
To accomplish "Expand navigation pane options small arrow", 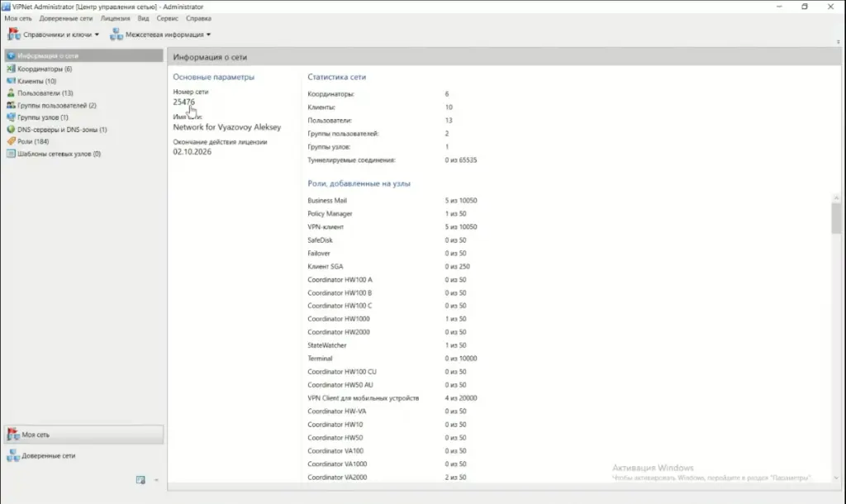I will [x=156, y=480].
